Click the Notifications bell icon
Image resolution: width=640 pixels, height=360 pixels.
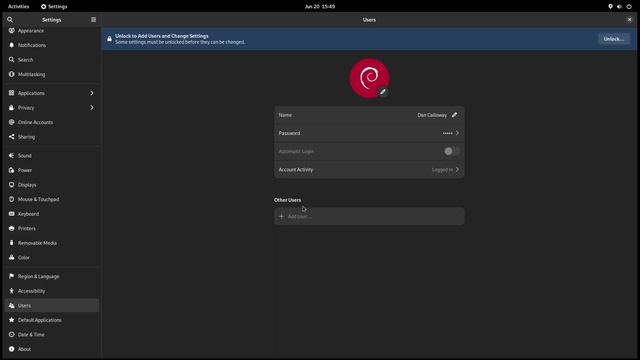(x=11, y=45)
